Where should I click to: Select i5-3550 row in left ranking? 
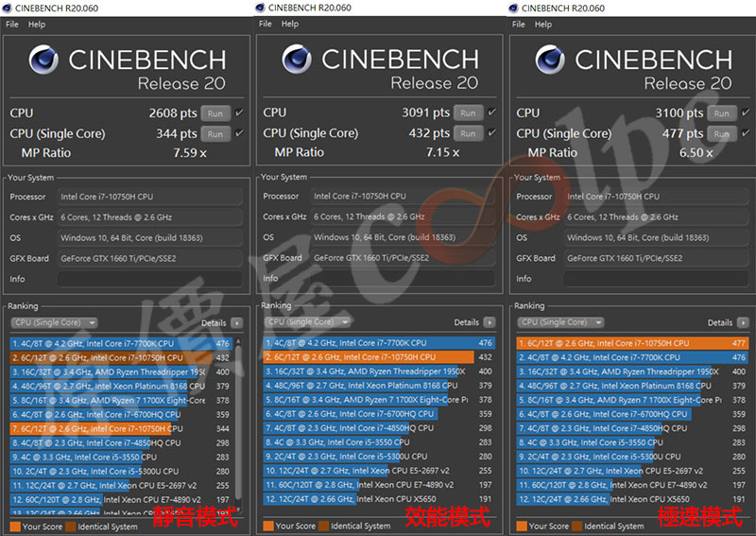[121, 457]
